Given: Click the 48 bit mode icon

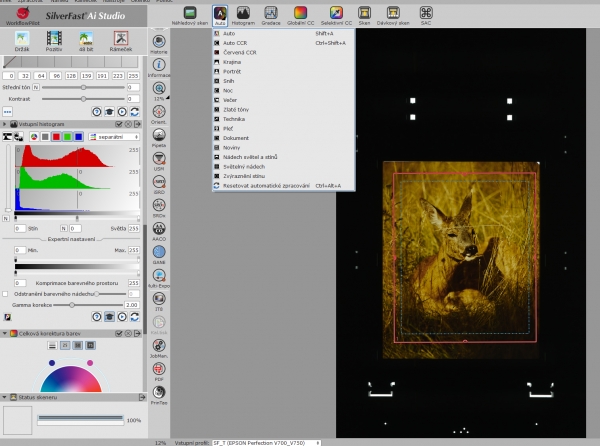Looking at the screenshot, I should click(x=86, y=41).
